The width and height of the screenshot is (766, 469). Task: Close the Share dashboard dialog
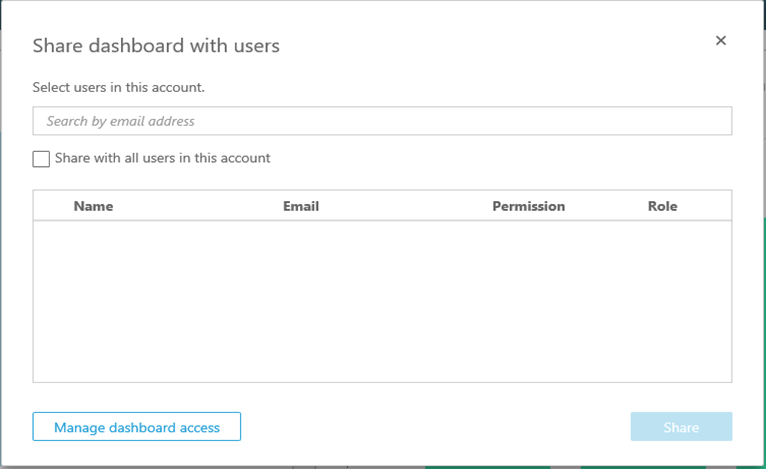[x=721, y=41]
